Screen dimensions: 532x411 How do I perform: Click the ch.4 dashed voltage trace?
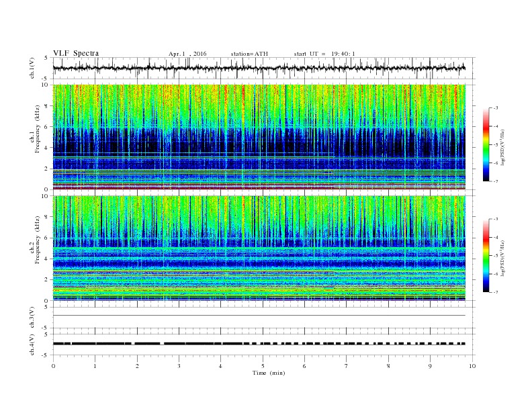pyautogui.click(x=259, y=344)
